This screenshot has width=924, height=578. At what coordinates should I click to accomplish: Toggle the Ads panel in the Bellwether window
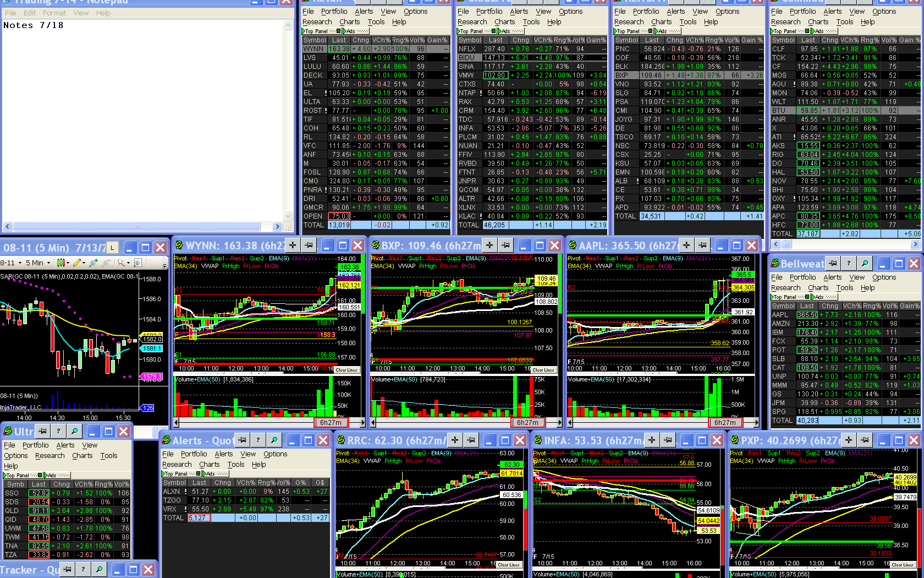point(826,297)
